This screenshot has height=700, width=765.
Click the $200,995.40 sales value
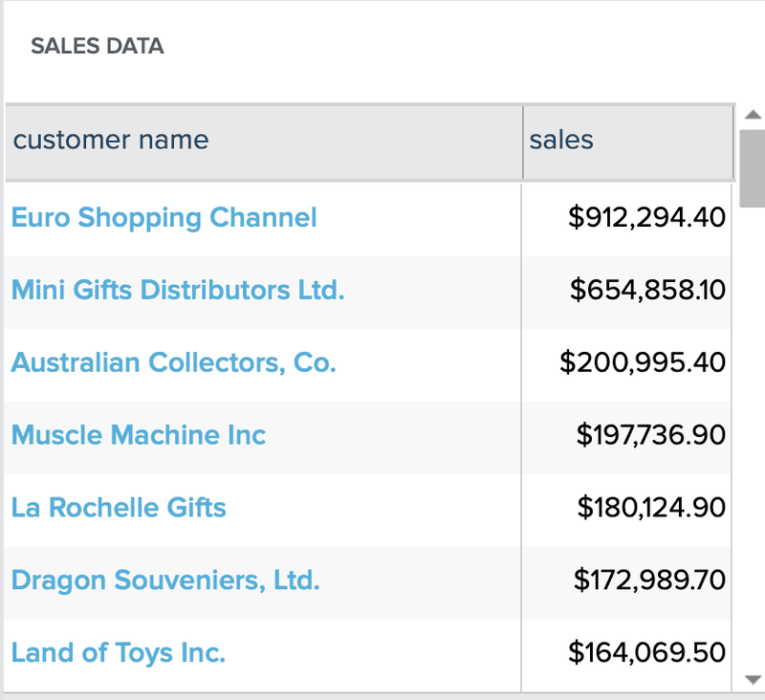point(643,363)
